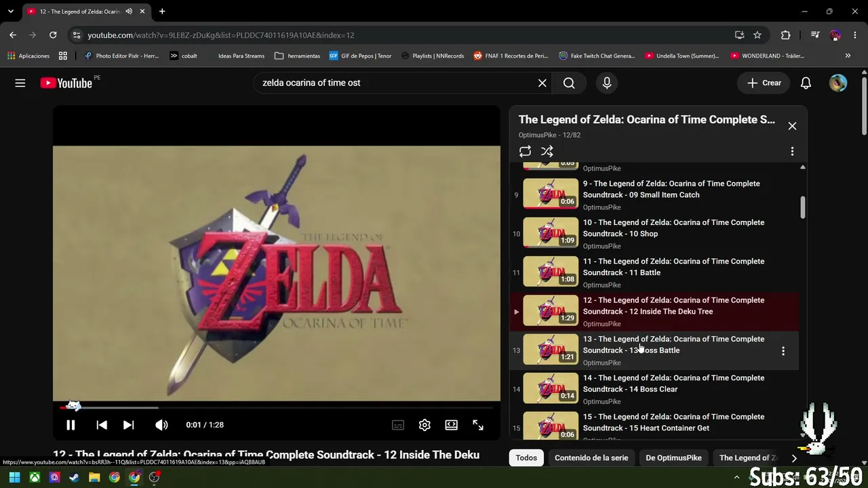Open the YouTube account avatar menu

(x=838, y=83)
